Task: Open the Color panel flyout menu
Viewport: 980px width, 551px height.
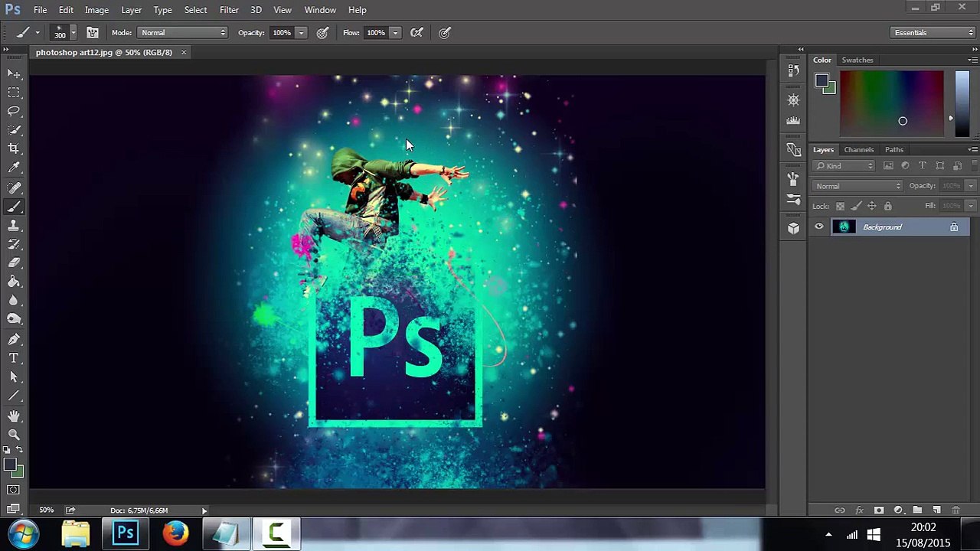Action: (972, 60)
